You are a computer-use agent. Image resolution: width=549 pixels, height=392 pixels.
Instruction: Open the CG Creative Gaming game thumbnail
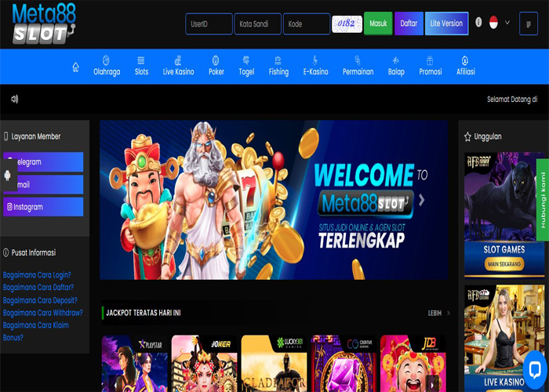pos(344,363)
